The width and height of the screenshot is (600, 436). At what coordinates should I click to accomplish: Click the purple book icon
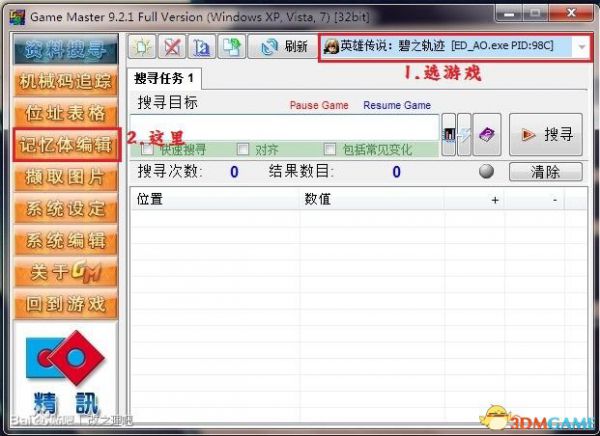(485, 134)
